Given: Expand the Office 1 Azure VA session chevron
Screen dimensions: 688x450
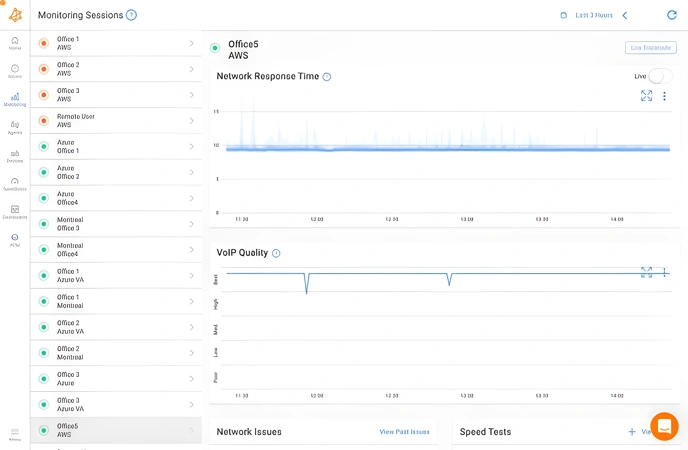Looking at the screenshot, I should point(192,275).
